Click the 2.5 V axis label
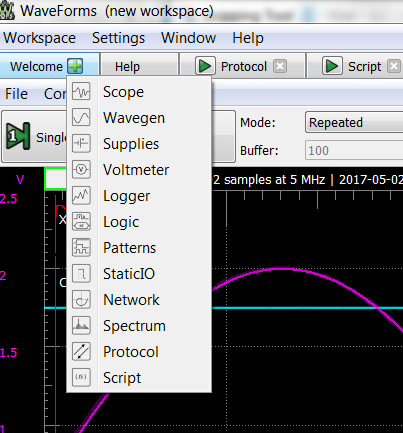 pyautogui.click(x=8, y=199)
